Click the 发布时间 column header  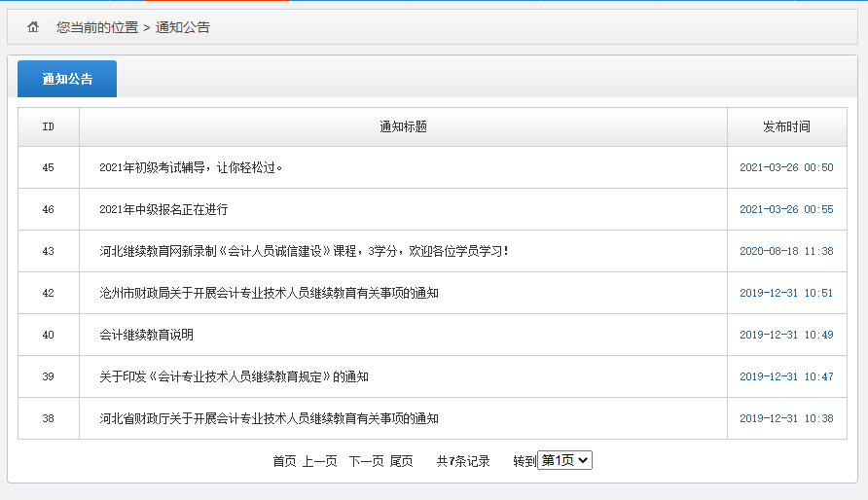click(786, 126)
